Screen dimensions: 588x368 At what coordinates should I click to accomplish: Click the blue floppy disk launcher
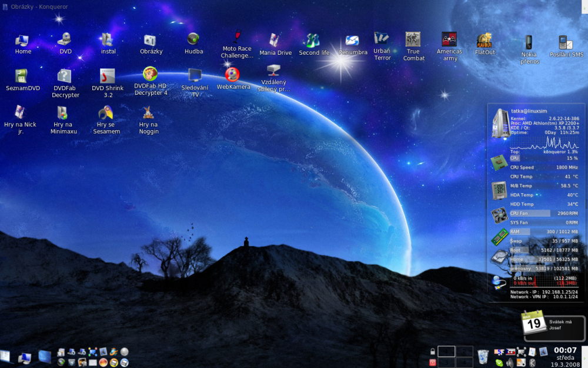[125, 362]
